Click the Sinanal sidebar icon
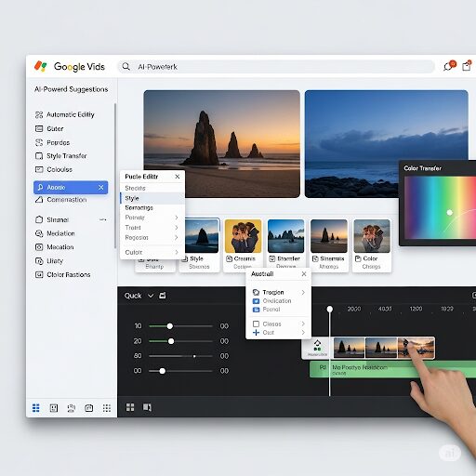The height and width of the screenshot is (476, 476). 39,219
